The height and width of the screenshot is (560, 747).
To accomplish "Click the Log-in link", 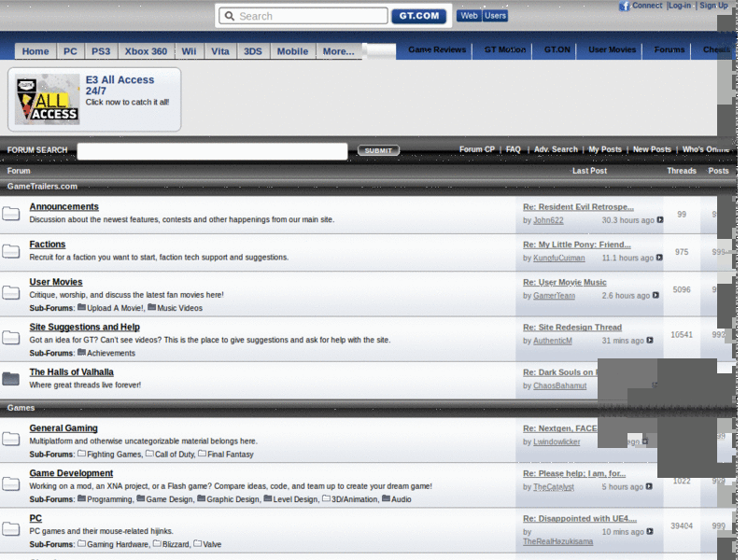I will click(x=680, y=6).
